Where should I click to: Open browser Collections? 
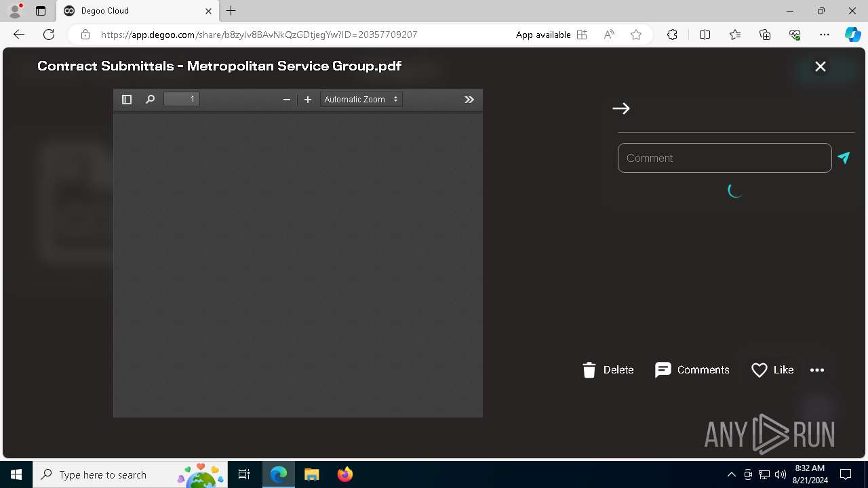[765, 35]
